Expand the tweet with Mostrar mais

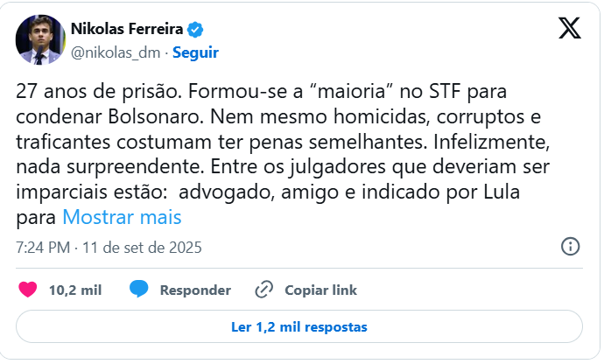pyautogui.click(x=122, y=217)
